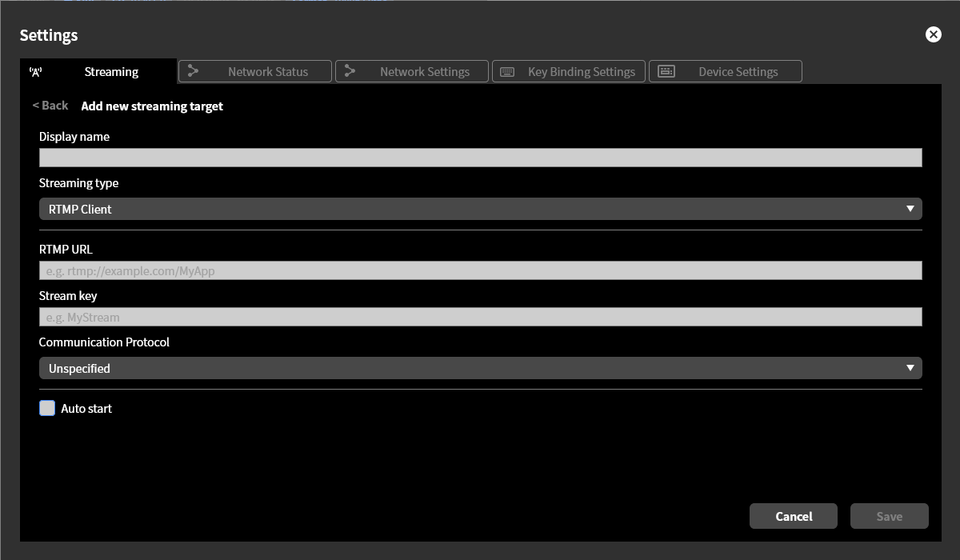The image size is (960, 560).
Task: Click the Save button
Action: [x=889, y=516]
